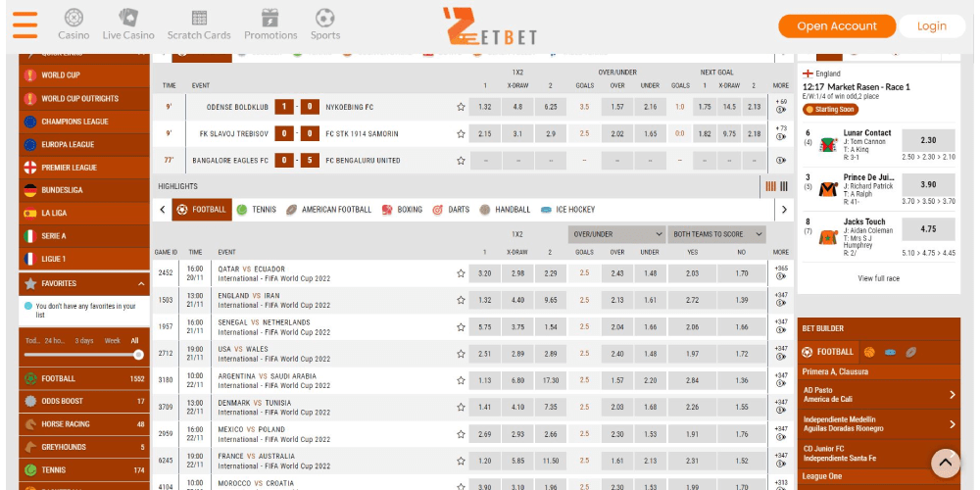Select Ice Hockey tab in highlights
Viewport: 980px width, 490px height.
coord(568,210)
